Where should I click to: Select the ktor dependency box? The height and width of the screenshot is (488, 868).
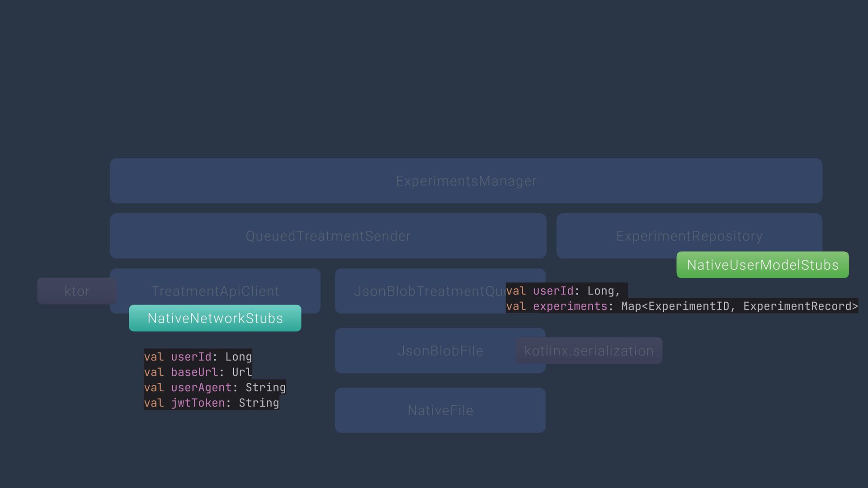click(77, 291)
